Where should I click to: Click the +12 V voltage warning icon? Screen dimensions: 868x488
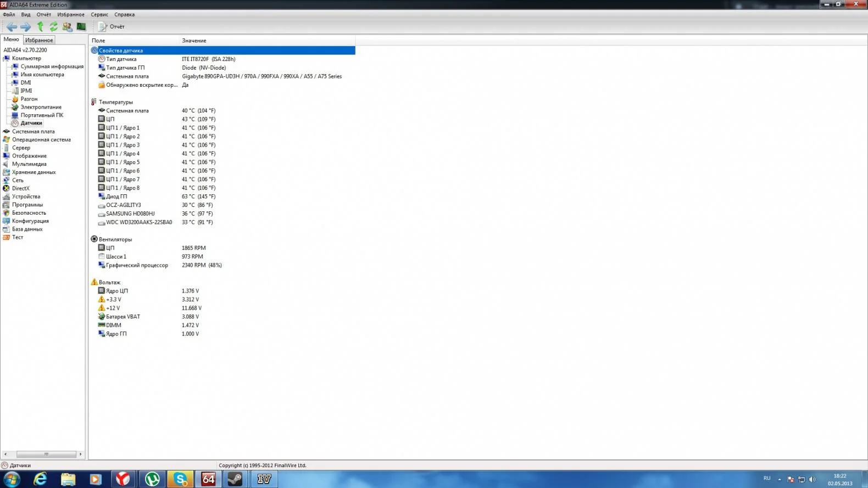[x=102, y=308]
